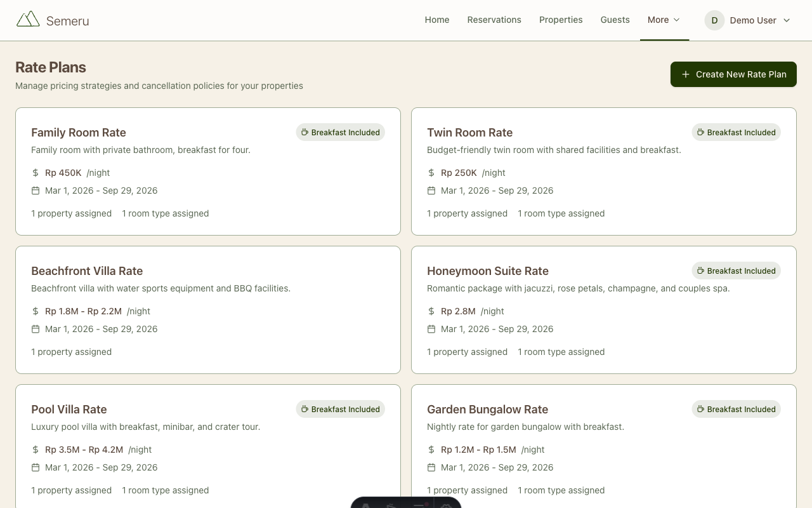Click the calendar icon on Honeymoon Suite Rate
Image resolution: width=812 pixels, height=508 pixels.
pyautogui.click(x=431, y=329)
